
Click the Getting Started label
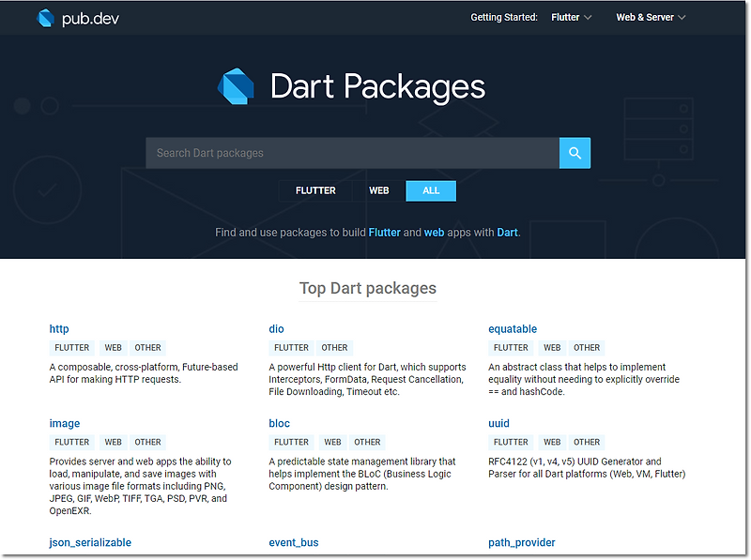point(504,17)
